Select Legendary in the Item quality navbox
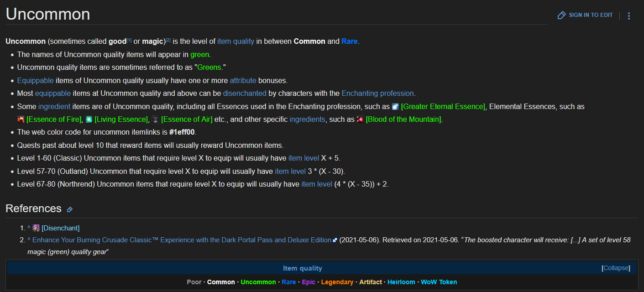This screenshot has height=292, width=644. tap(337, 282)
